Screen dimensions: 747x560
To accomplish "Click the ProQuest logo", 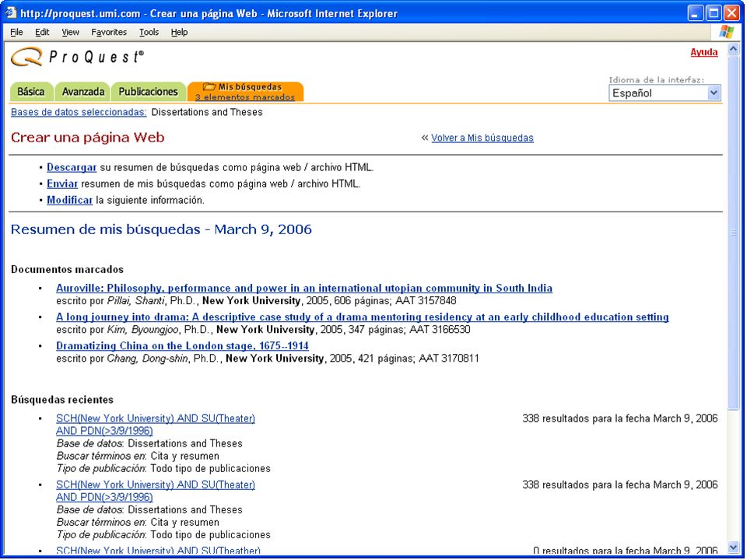I will click(x=77, y=57).
